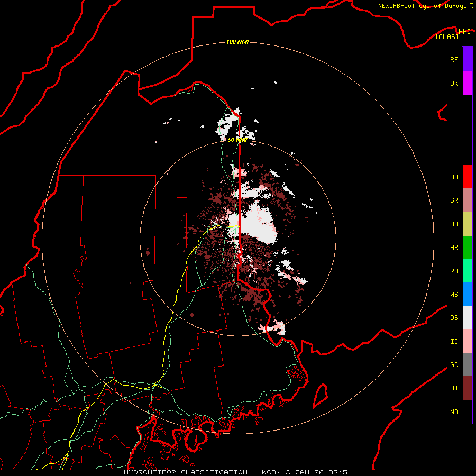Click the HHC product label
Image resolution: width=476 pixels, height=476 pixels.
tap(464, 32)
